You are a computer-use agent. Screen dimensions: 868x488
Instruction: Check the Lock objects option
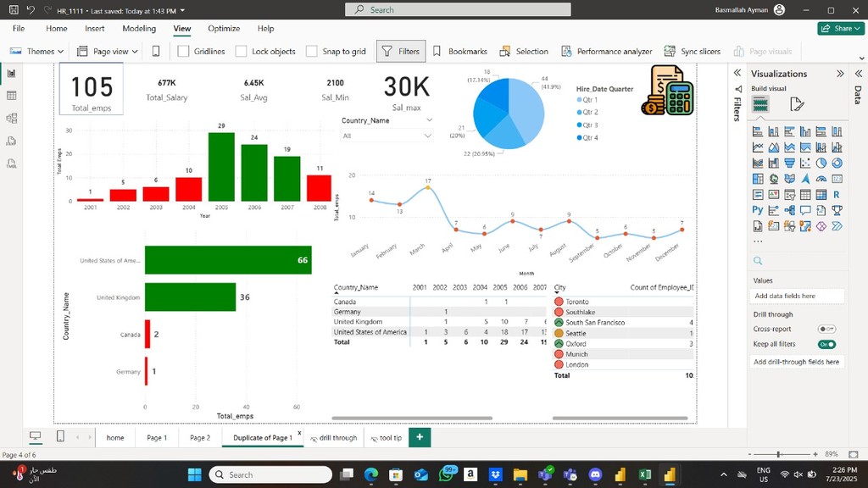(x=242, y=52)
